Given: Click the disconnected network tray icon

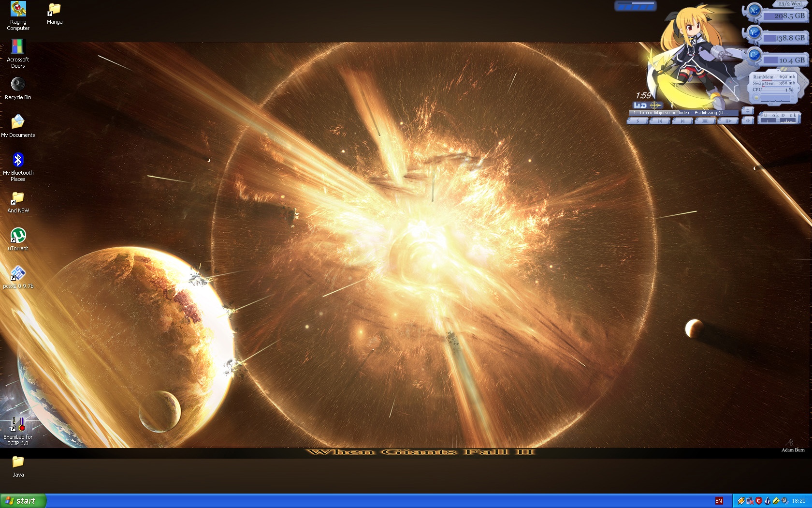Looking at the screenshot, I should point(750,501).
